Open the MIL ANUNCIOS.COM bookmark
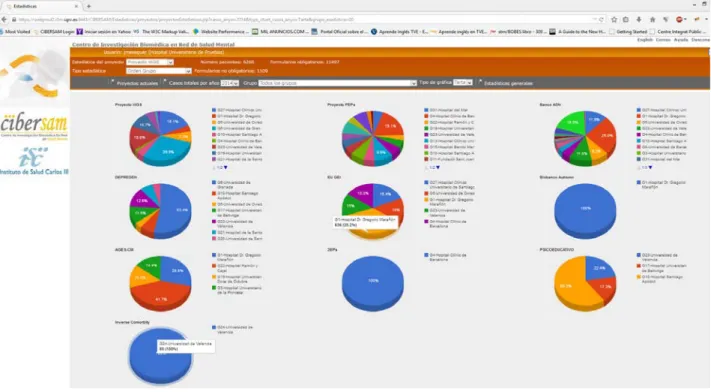Image resolution: width=711 pixels, height=392 pixels. tap(280, 32)
